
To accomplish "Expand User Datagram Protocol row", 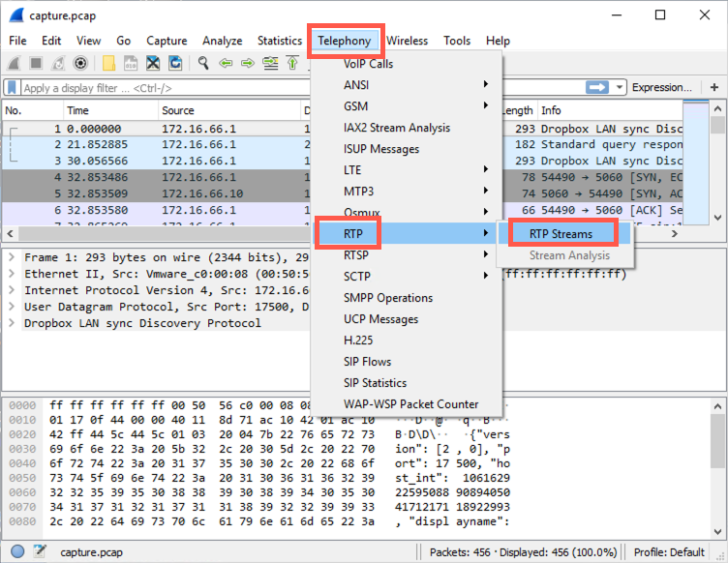I will click(x=12, y=307).
